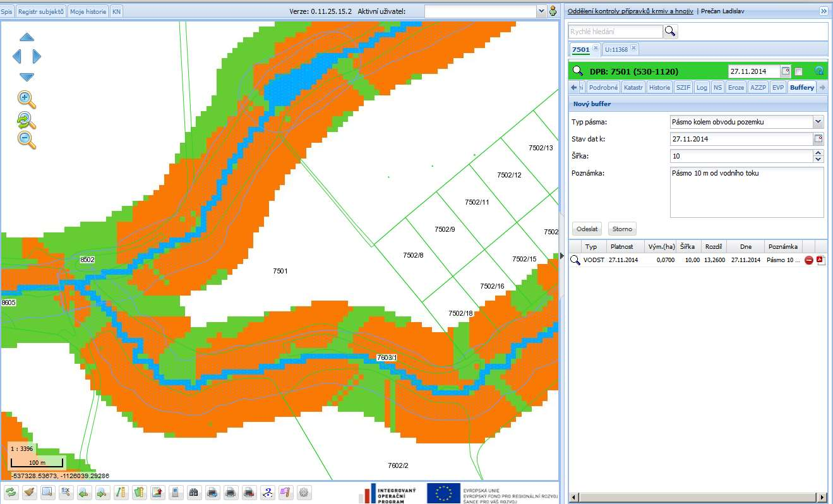833x504 pixels.
Task: Pan the map down with the arrow
Action: coord(27,77)
